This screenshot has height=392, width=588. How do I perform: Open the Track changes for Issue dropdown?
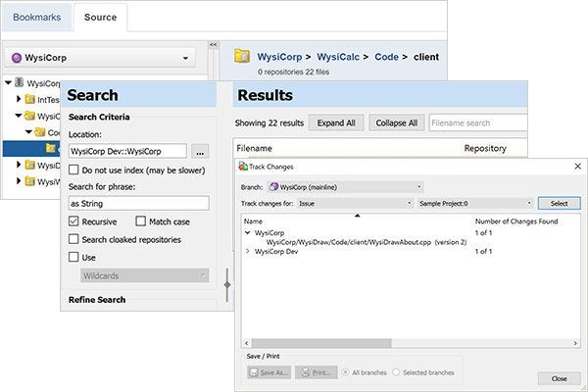[355, 203]
